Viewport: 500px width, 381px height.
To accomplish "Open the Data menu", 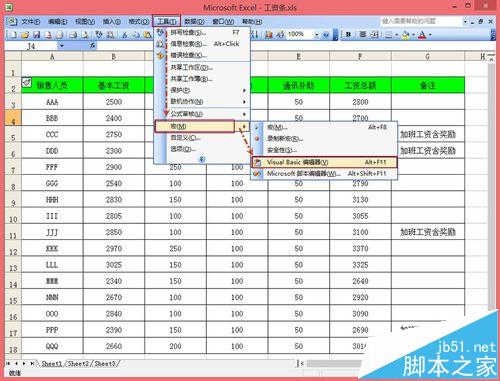I will click(194, 22).
